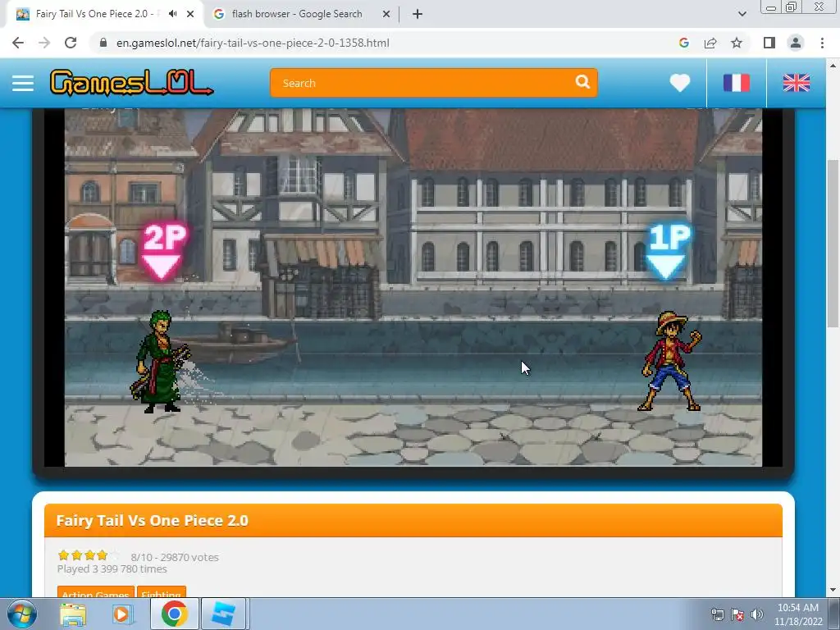Open the volume speaker tray icon
Screen dimensions: 840x630
click(x=757, y=614)
